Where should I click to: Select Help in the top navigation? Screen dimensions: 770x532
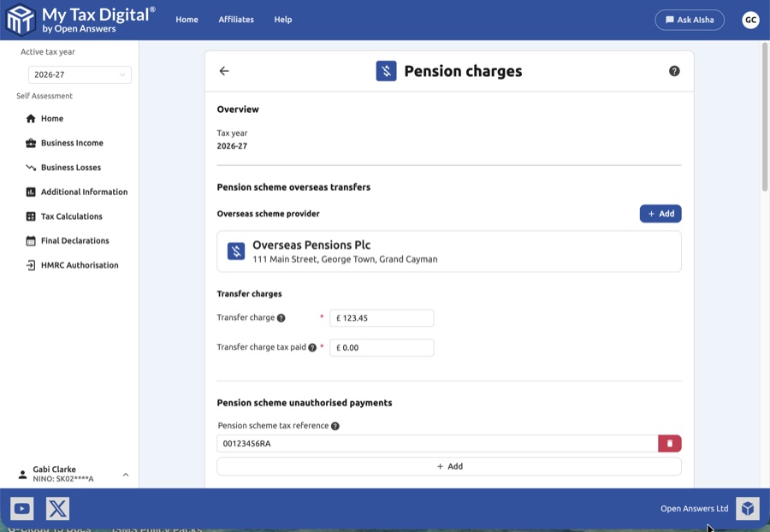tap(283, 20)
